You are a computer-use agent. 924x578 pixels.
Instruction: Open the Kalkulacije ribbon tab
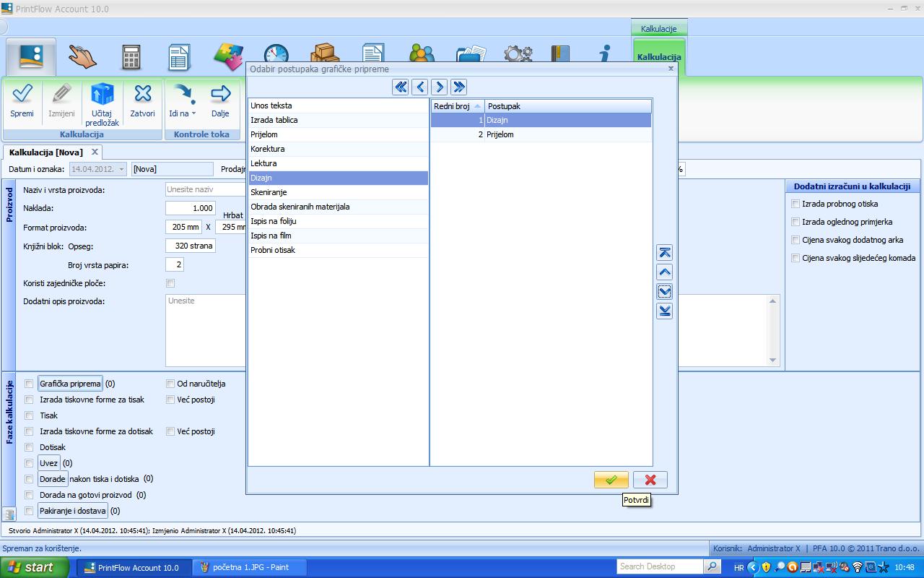(658, 29)
